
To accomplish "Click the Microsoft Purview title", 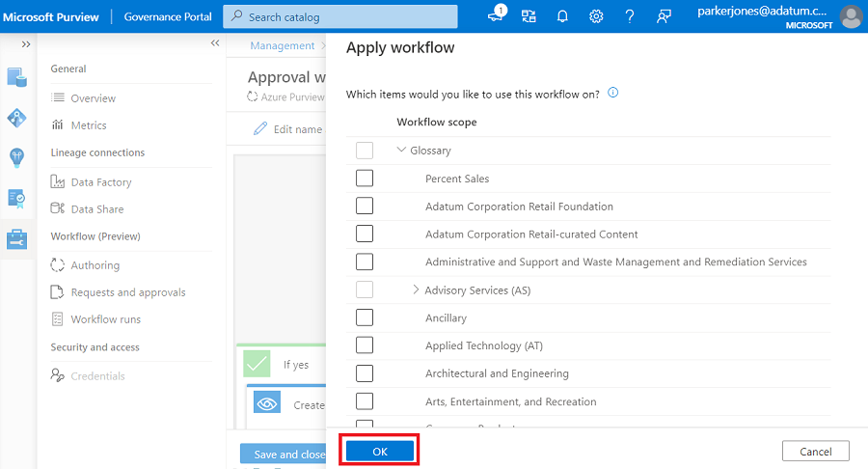I will [51, 16].
